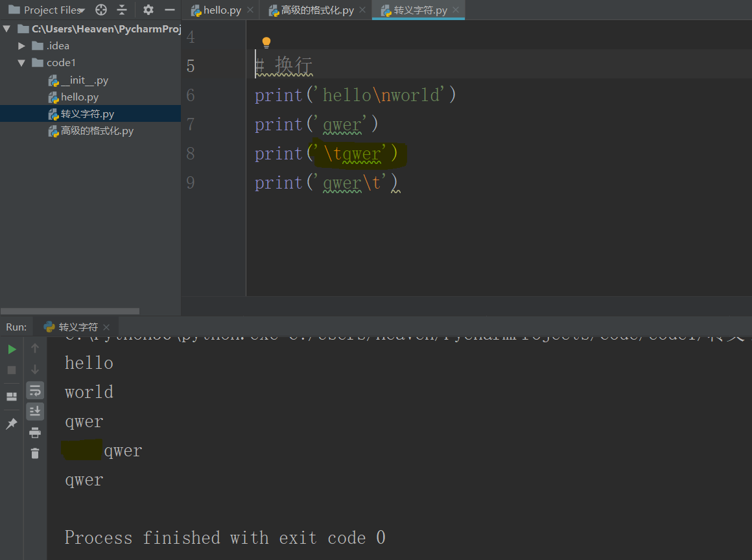This screenshot has width=752, height=560.
Task: Click the print icon in run toolbar
Action: coord(35,432)
